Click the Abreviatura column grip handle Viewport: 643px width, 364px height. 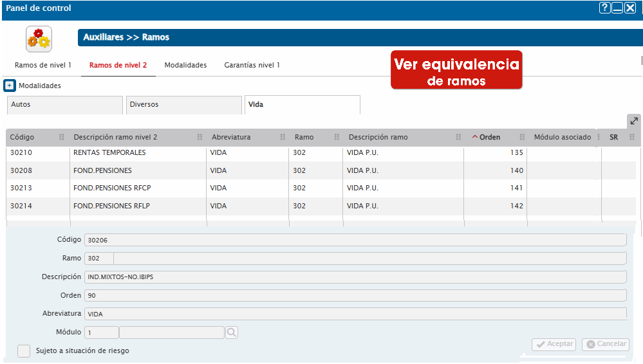tap(283, 137)
